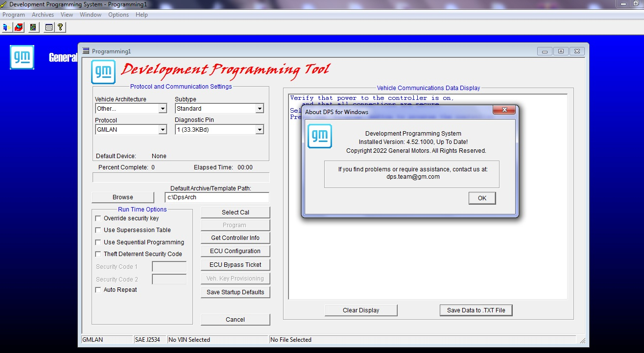Click No VIN Selected status text

click(189, 340)
